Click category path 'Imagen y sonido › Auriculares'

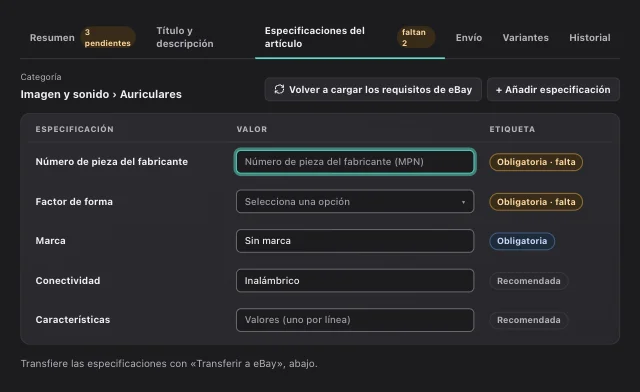point(101,94)
